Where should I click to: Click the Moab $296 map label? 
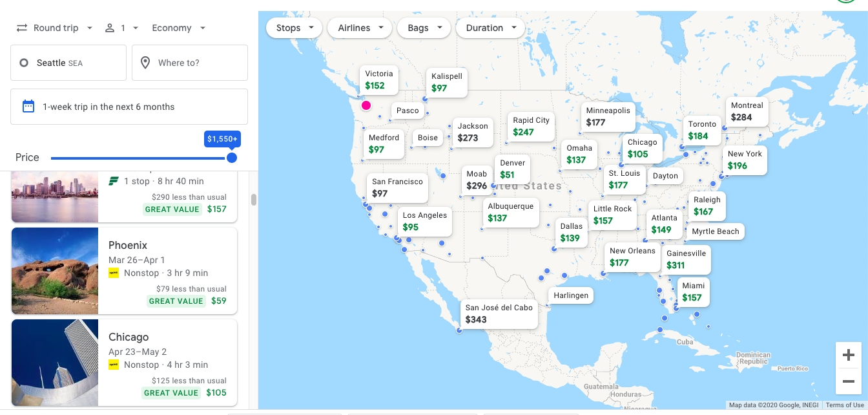(x=477, y=180)
